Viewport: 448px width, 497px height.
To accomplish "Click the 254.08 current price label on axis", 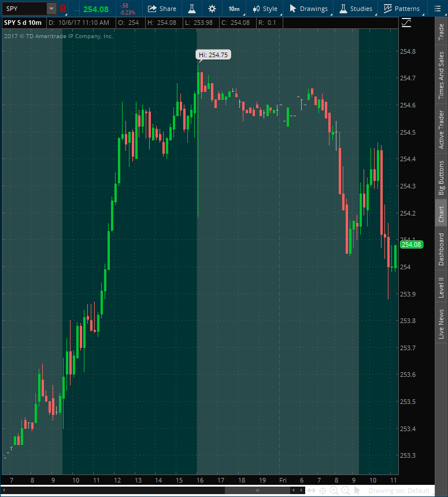I will [x=412, y=244].
